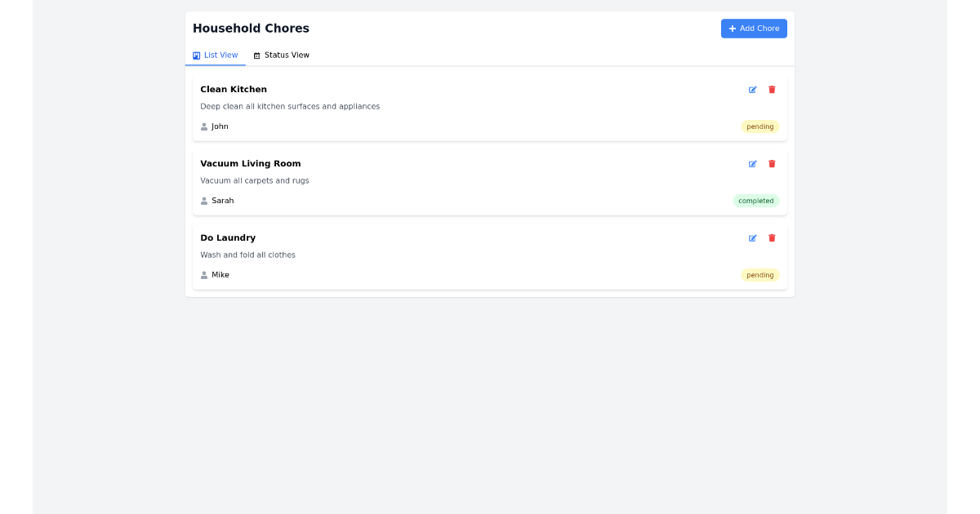Click the Add Chore button
The image size is (980, 514).
[754, 29]
